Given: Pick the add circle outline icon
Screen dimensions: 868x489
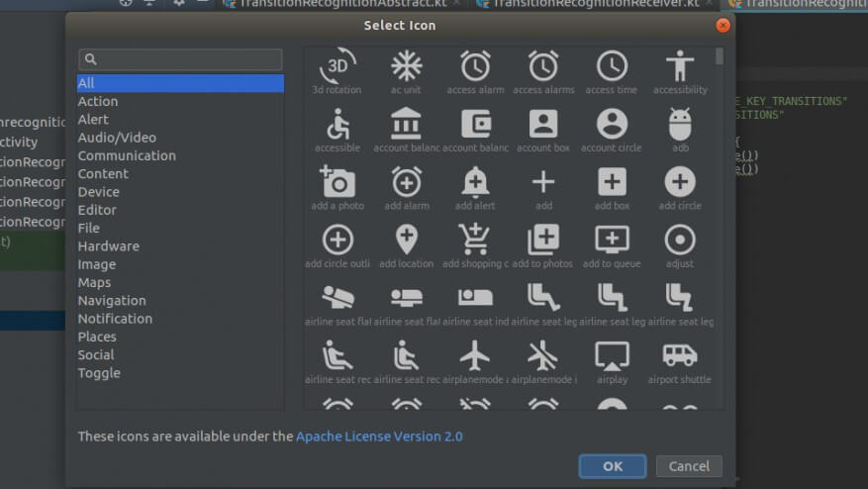Looking at the screenshot, I should pos(338,240).
